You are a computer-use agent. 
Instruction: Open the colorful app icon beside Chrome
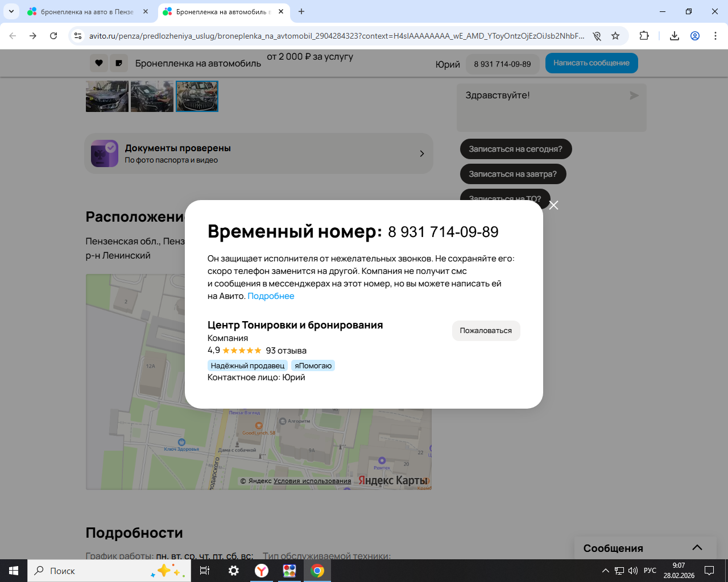click(x=289, y=571)
